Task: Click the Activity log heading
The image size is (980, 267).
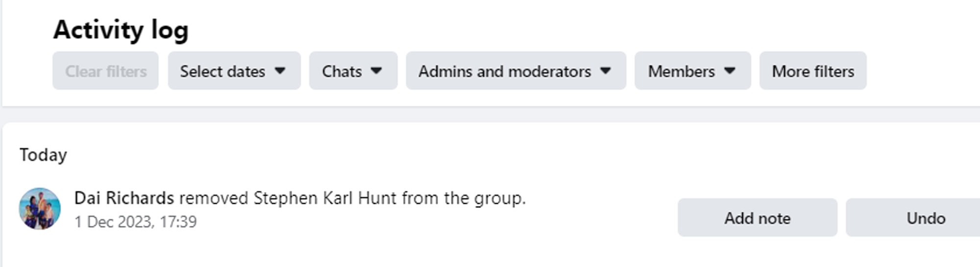Action: pyautogui.click(x=121, y=30)
